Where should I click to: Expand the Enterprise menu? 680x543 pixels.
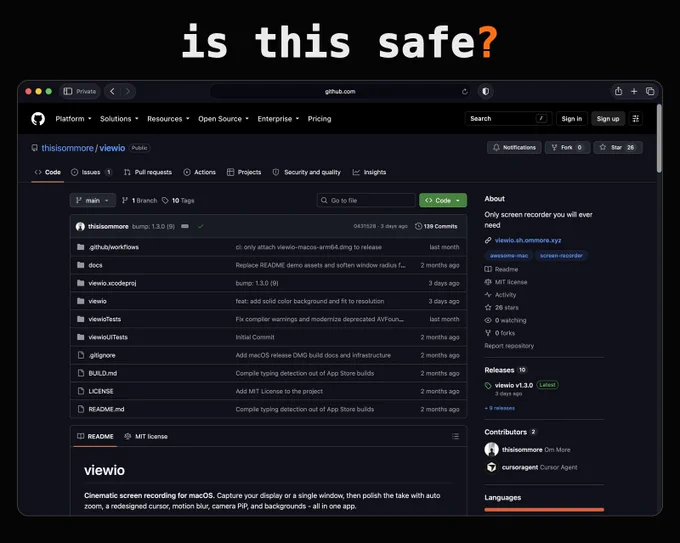[x=278, y=119]
